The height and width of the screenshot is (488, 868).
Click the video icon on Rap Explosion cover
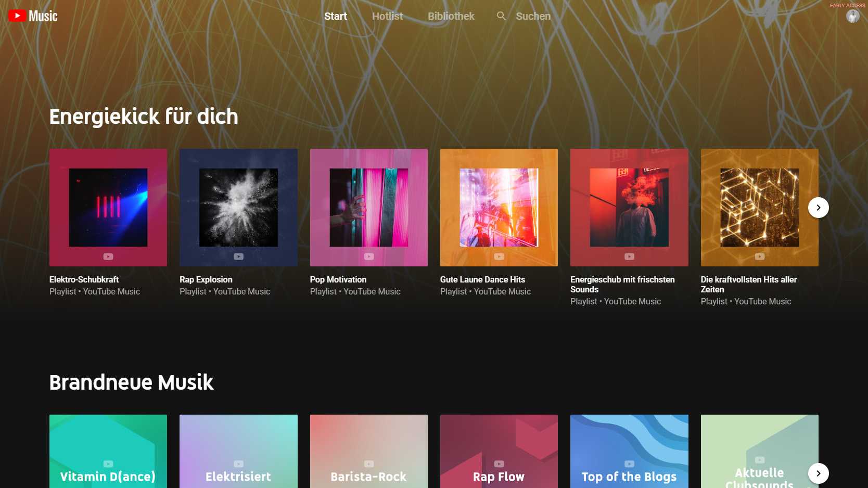pyautogui.click(x=238, y=256)
